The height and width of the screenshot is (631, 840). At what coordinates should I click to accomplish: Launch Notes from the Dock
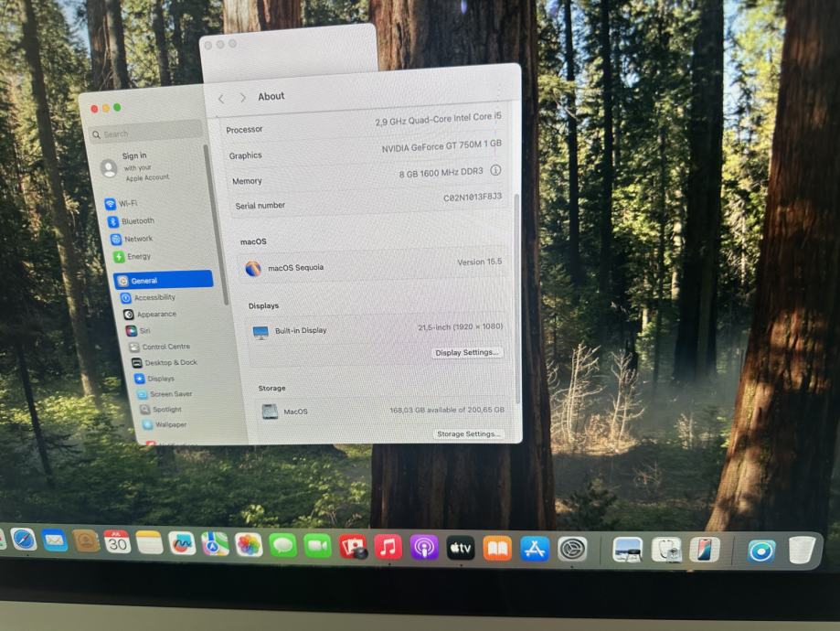[150, 542]
